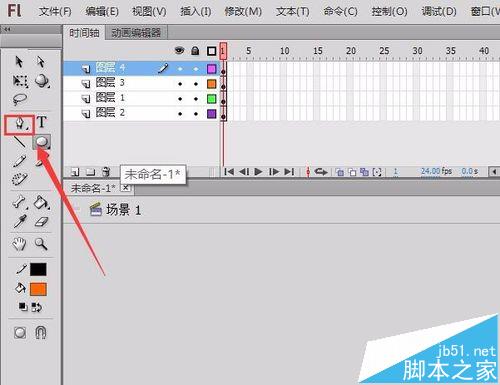The height and width of the screenshot is (385, 500).
Task: Select the Paint Bucket tool
Action: 41,202
